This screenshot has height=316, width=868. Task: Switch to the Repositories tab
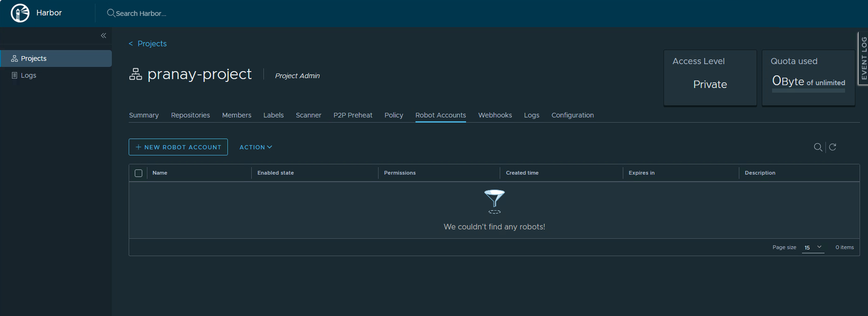pyautogui.click(x=190, y=115)
